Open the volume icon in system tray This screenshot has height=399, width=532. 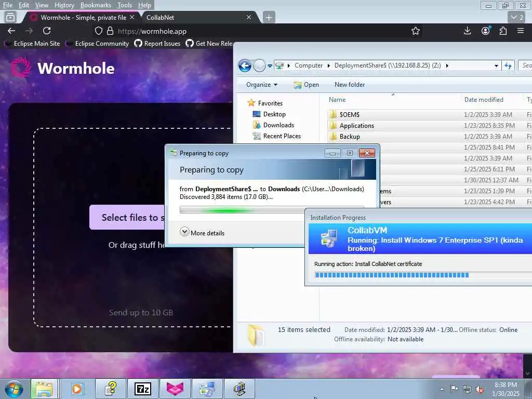480,389
